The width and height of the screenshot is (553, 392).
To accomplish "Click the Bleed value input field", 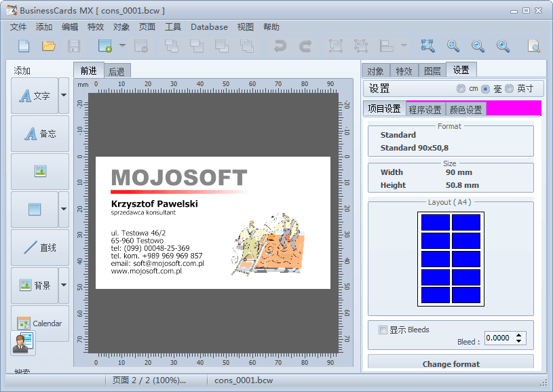I will pyautogui.click(x=499, y=338).
